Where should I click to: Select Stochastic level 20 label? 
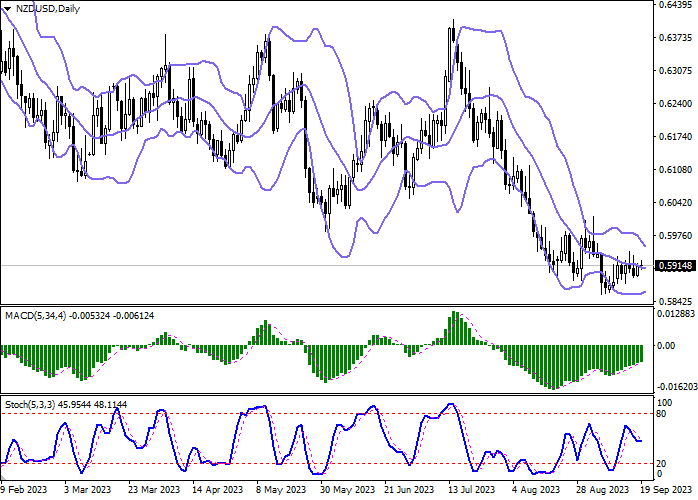[x=661, y=463]
